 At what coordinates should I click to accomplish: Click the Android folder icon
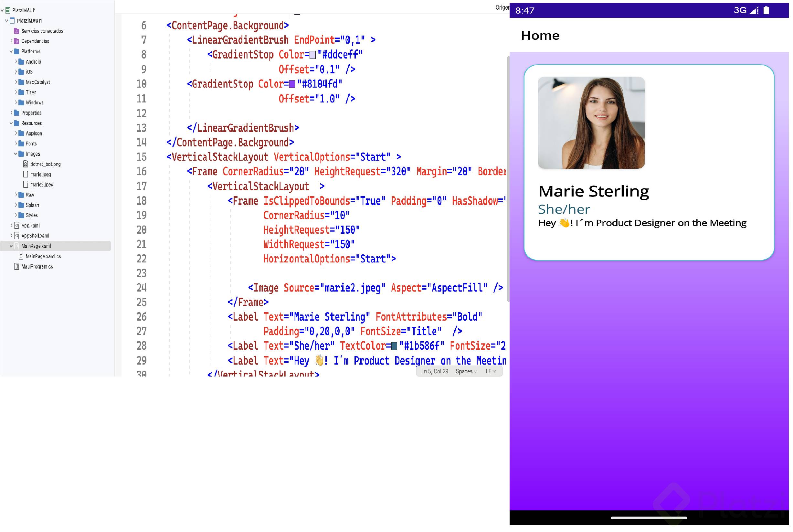21,62
